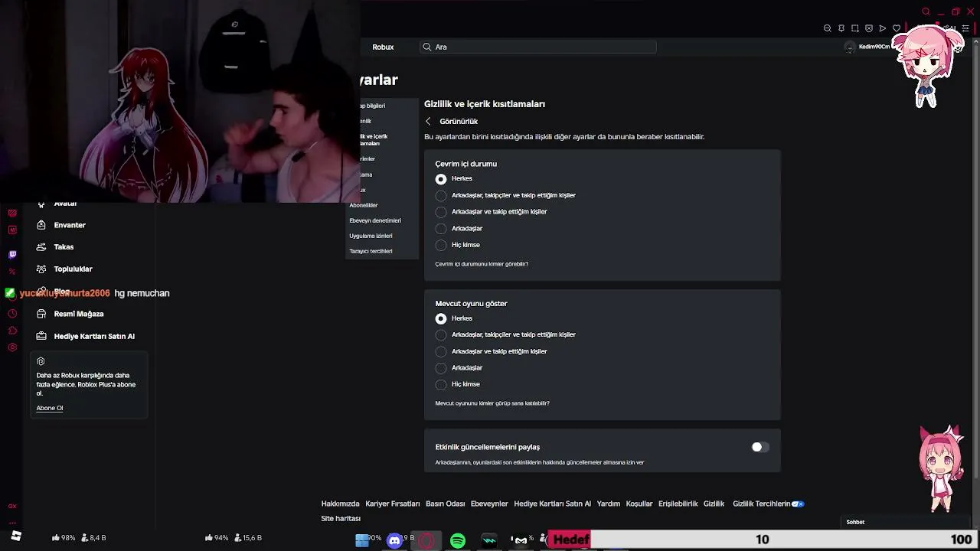Open the Robux tab in top navigation
This screenshot has height=551, width=980.
click(x=383, y=47)
